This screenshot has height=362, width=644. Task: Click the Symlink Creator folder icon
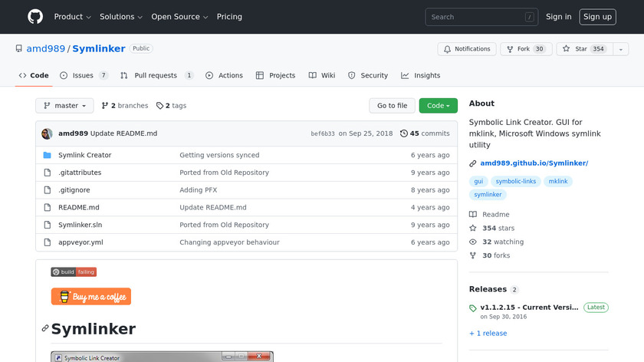pyautogui.click(x=47, y=155)
